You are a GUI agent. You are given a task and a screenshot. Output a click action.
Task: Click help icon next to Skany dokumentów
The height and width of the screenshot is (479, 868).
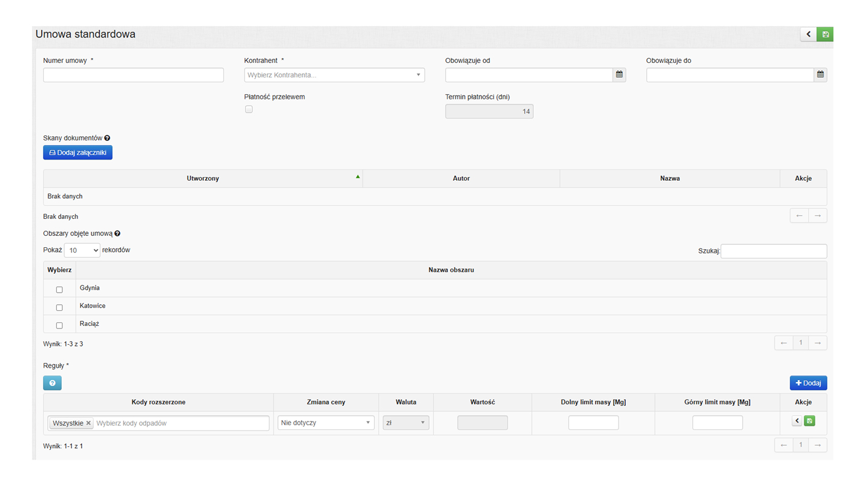coord(107,138)
